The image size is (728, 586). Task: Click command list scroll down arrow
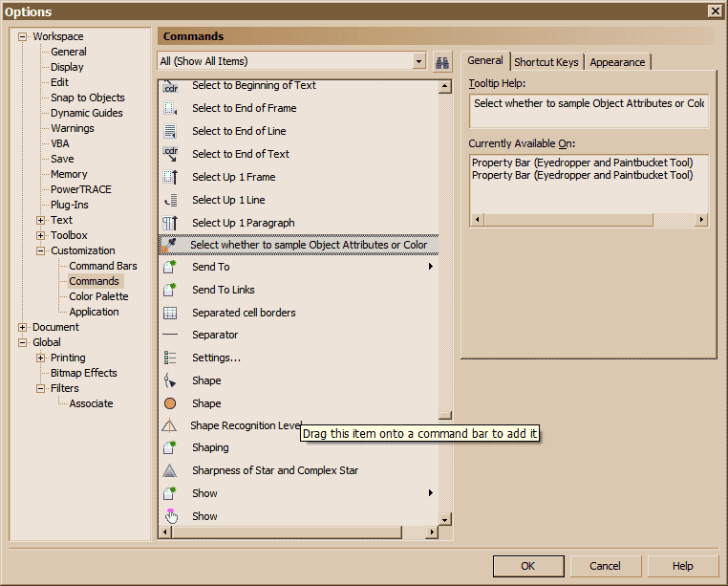click(445, 519)
